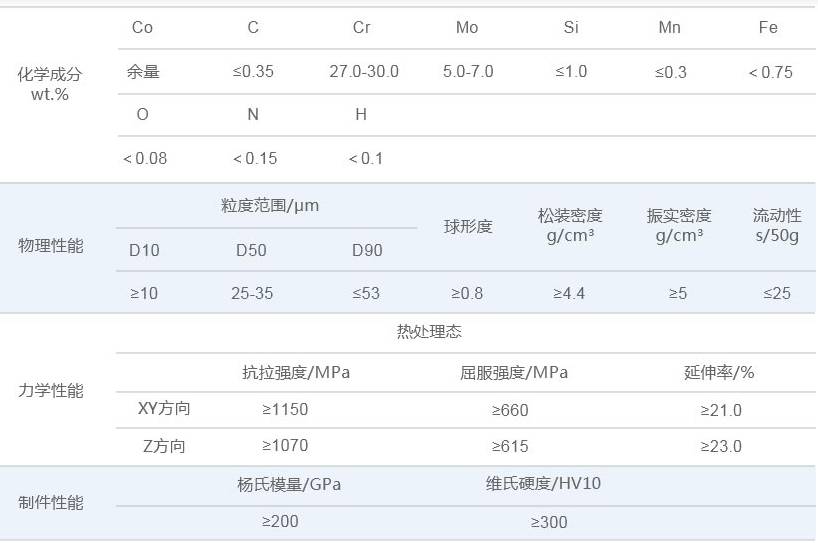The height and width of the screenshot is (543, 818).
Task: Click the Fe value < 0.75
Action: tap(770, 72)
